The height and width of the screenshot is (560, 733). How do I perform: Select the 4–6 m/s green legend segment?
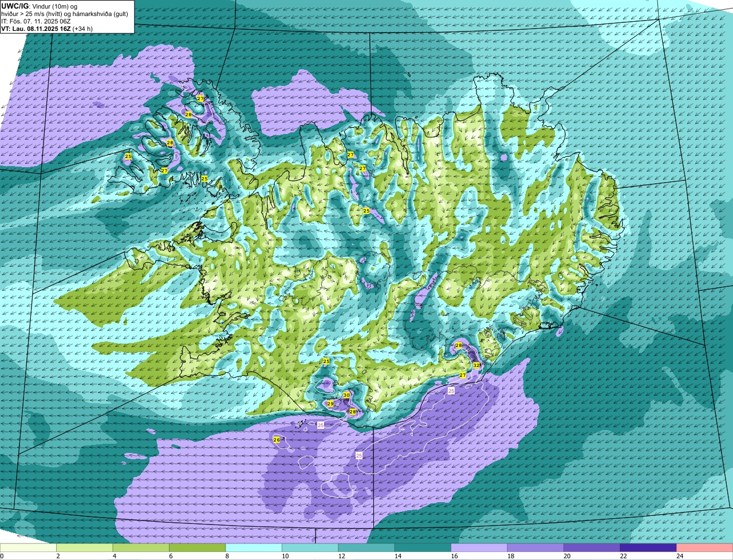tap(141, 548)
